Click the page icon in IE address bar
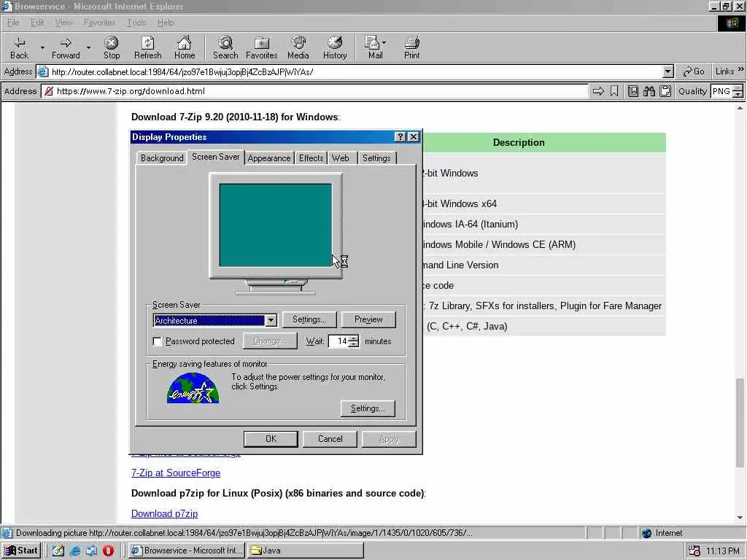 click(x=43, y=72)
